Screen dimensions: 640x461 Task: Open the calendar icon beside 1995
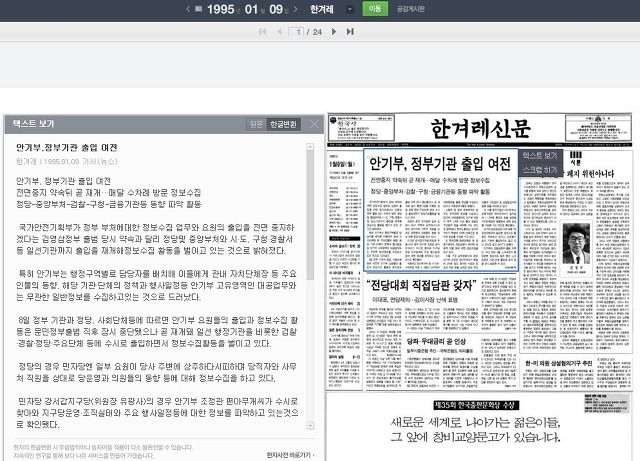point(198,9)
